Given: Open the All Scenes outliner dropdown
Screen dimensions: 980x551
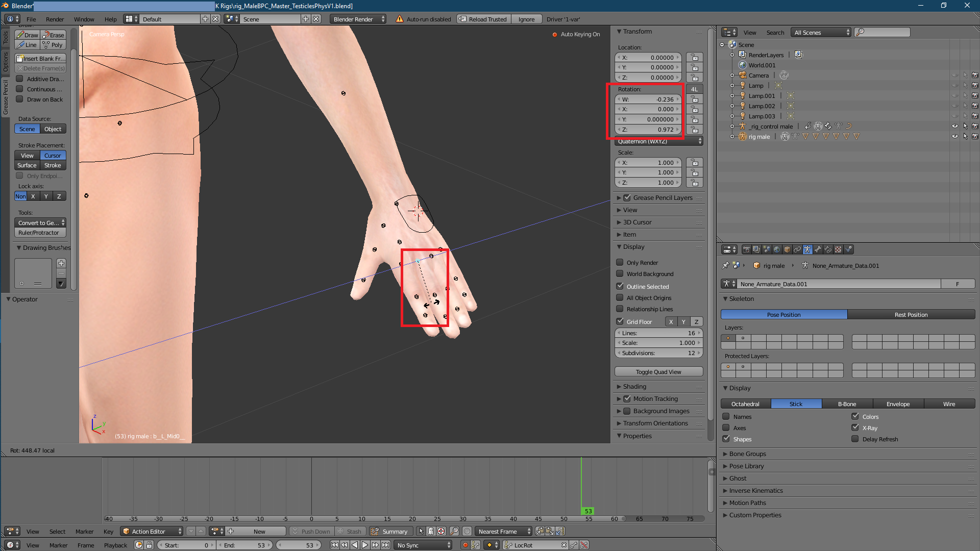Looking at the screenshot, I should pos(821,32).
